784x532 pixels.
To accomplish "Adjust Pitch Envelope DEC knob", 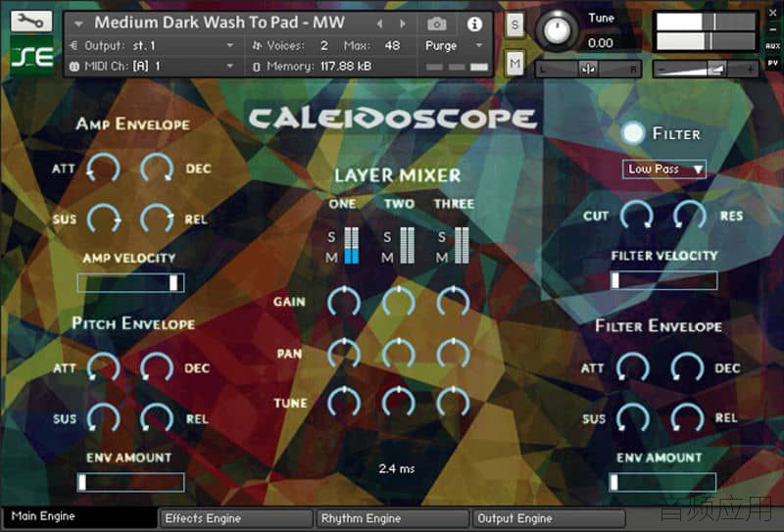I will pyautogui.click(x=157, y=367).
